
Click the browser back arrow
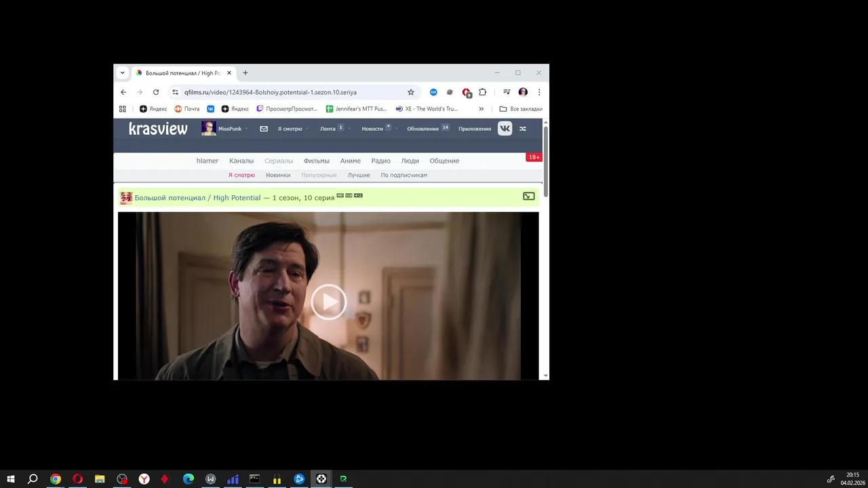[x=123, y=92]
